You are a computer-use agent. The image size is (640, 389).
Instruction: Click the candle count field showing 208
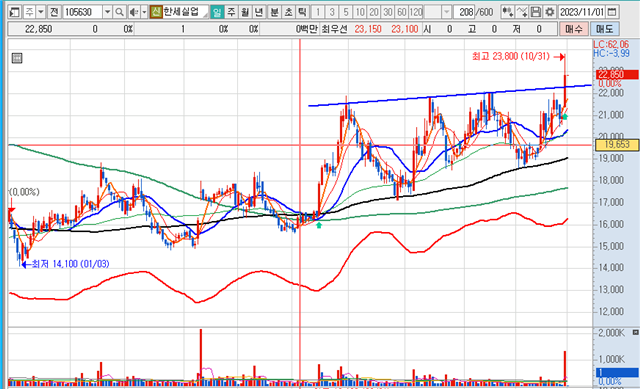[465, 12]
